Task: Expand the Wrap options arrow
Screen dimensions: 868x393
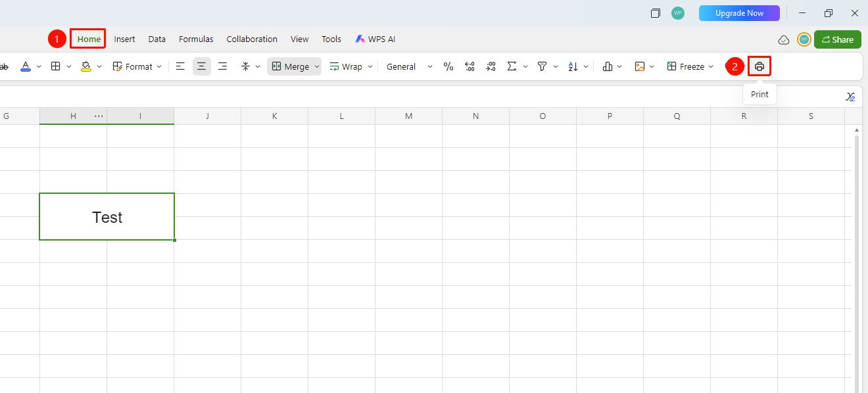Action: click(x=370, y=66)
